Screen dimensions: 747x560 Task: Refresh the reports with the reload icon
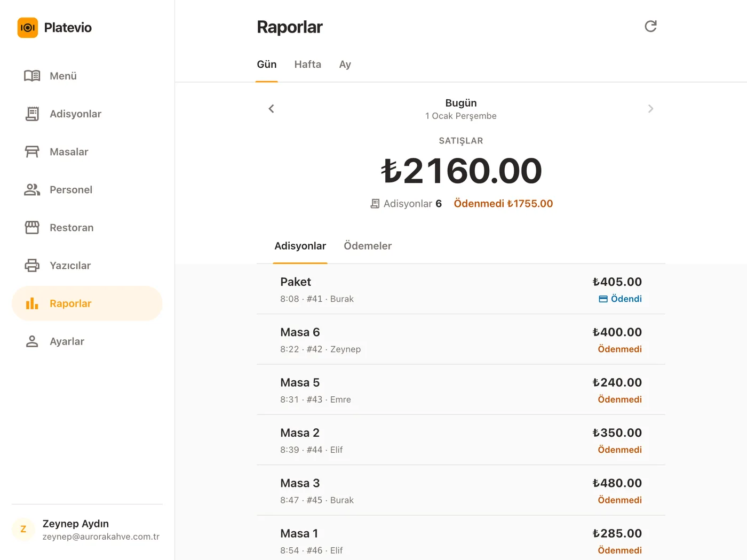tap(650, 26)
